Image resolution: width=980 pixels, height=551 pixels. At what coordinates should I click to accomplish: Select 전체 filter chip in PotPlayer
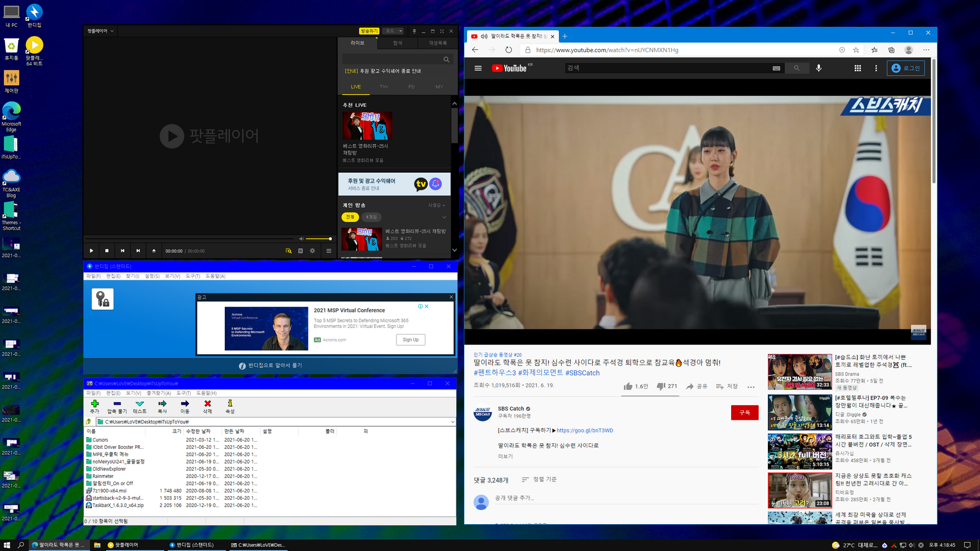point(350,217)
